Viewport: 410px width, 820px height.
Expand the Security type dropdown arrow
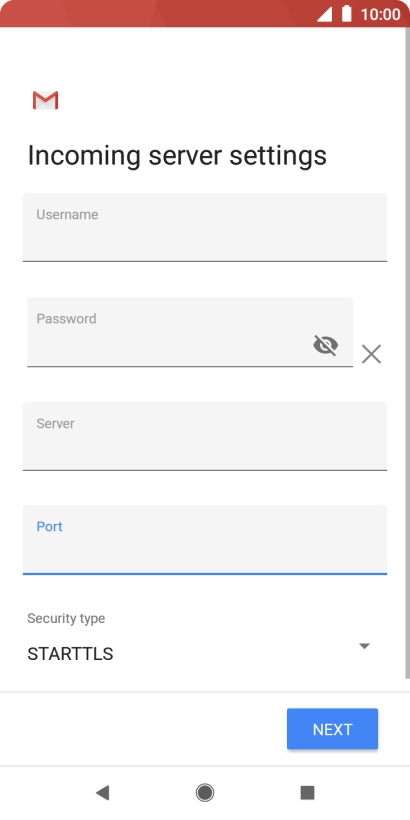(365, 646)
